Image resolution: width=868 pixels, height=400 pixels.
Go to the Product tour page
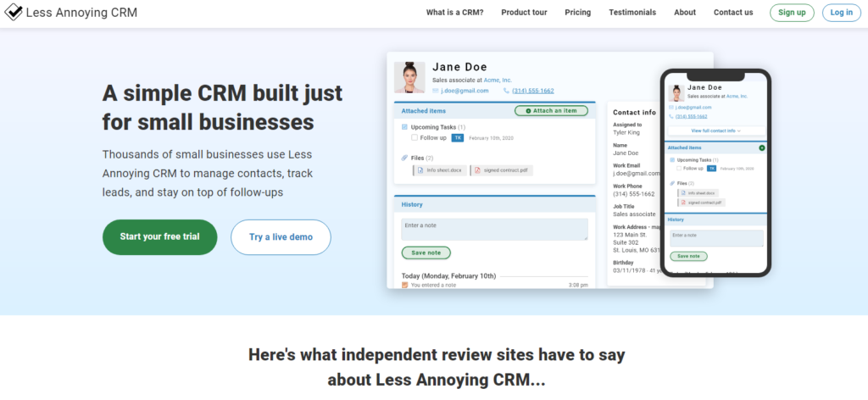524,12
